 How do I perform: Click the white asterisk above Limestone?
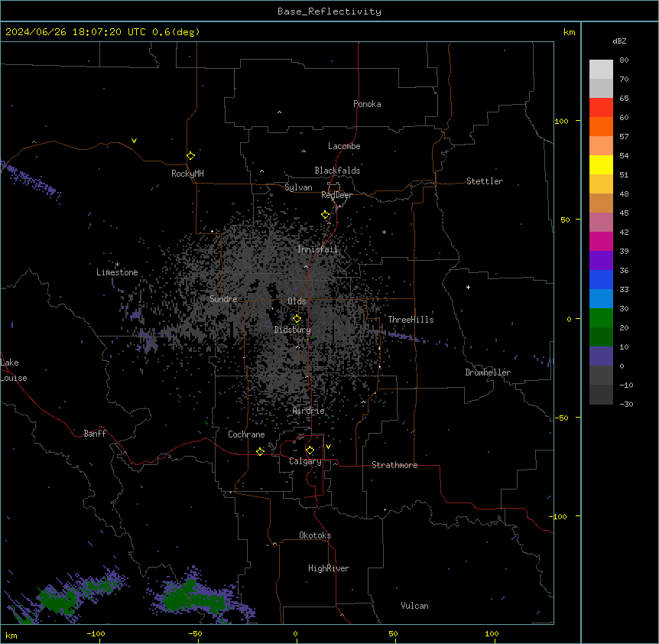pos(117,265)
